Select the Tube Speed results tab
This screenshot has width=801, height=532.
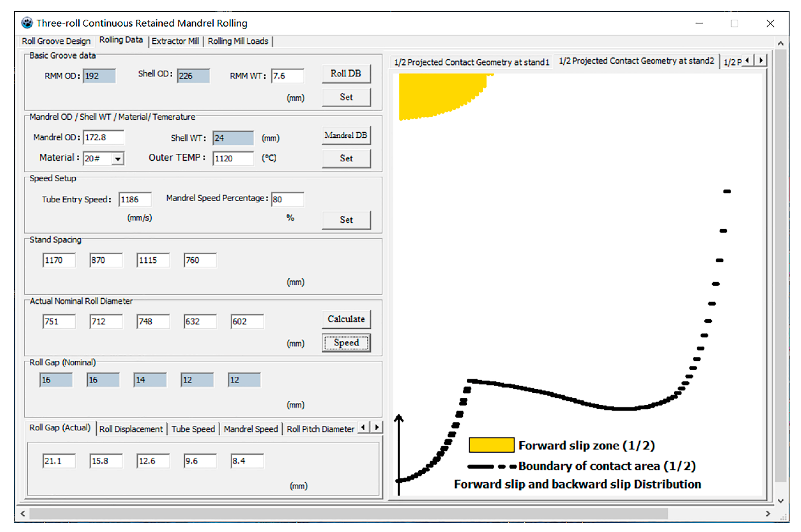193,429
